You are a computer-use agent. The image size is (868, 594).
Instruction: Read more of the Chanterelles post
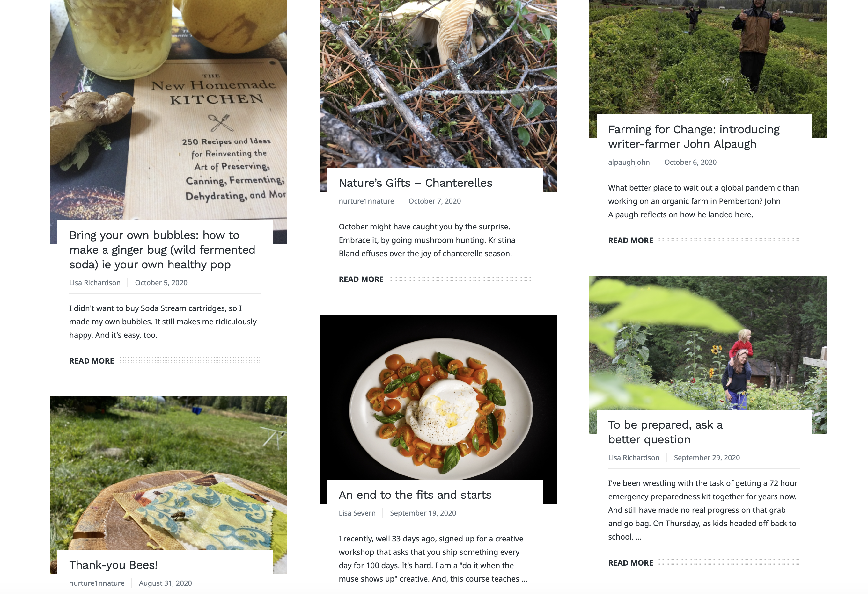tap(361, 279)
